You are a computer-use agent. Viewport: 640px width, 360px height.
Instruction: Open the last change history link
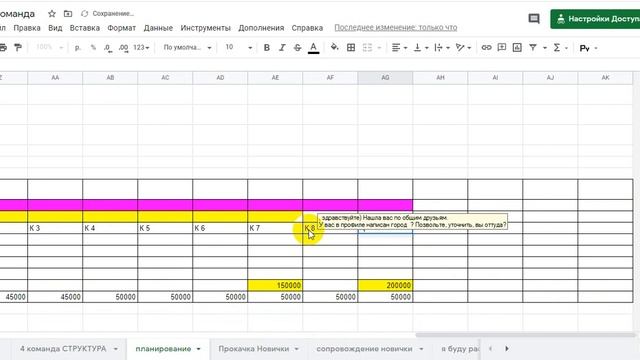click(396, 28)
